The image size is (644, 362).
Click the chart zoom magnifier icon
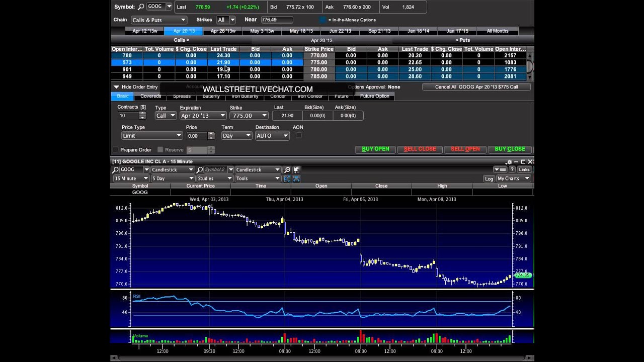click(x=287, y=170)
